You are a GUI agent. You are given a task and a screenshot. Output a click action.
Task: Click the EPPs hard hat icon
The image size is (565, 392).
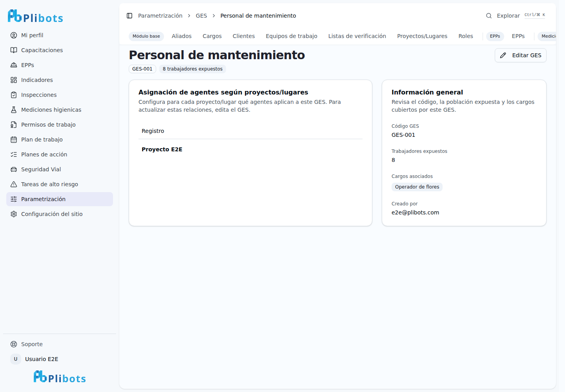point(14,65)
